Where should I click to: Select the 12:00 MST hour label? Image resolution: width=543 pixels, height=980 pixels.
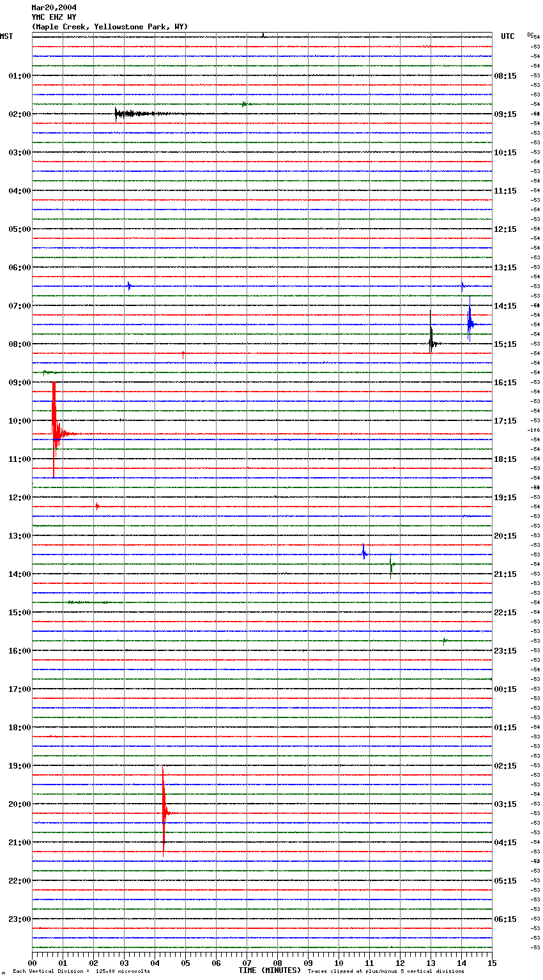(20, 498)
